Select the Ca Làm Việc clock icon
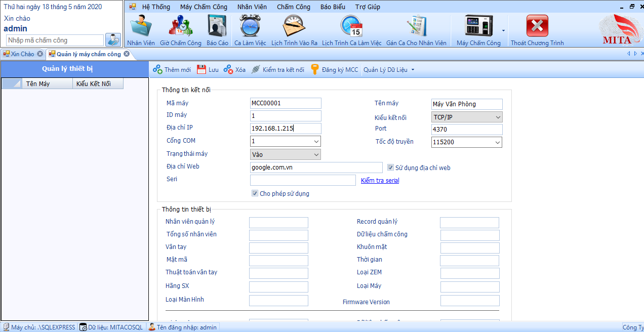Screen dimensions: 644x332 pos(250,26)
